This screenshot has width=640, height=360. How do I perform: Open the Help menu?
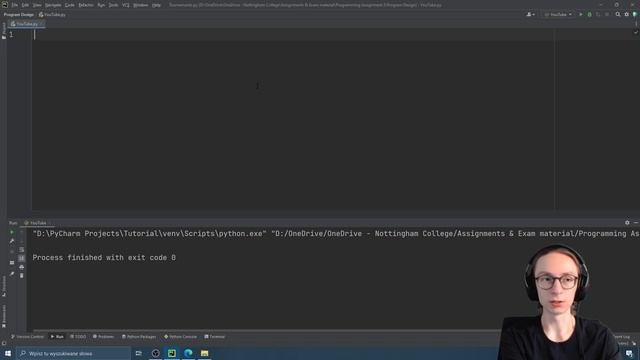pyautogui.click(x=156, y=5)
